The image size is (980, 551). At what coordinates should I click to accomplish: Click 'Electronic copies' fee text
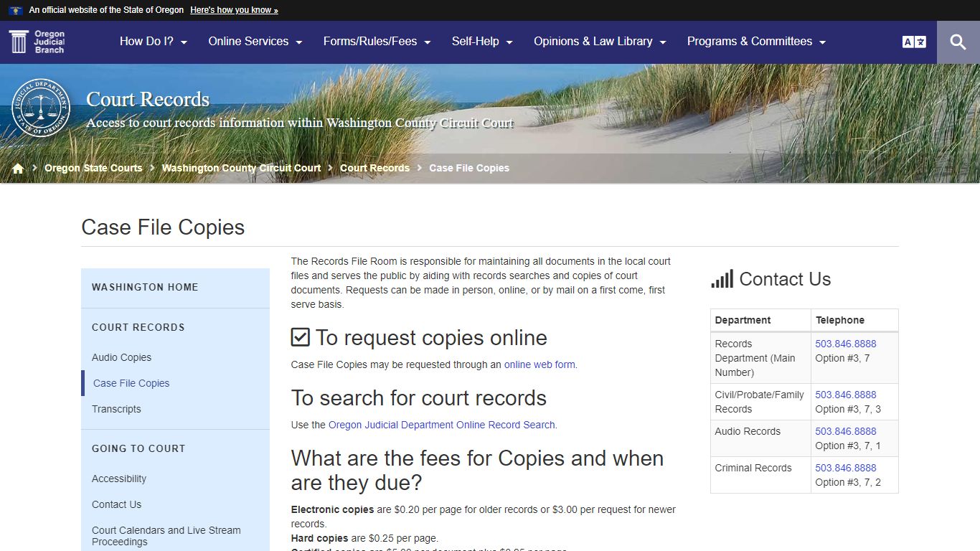[332, 509]
